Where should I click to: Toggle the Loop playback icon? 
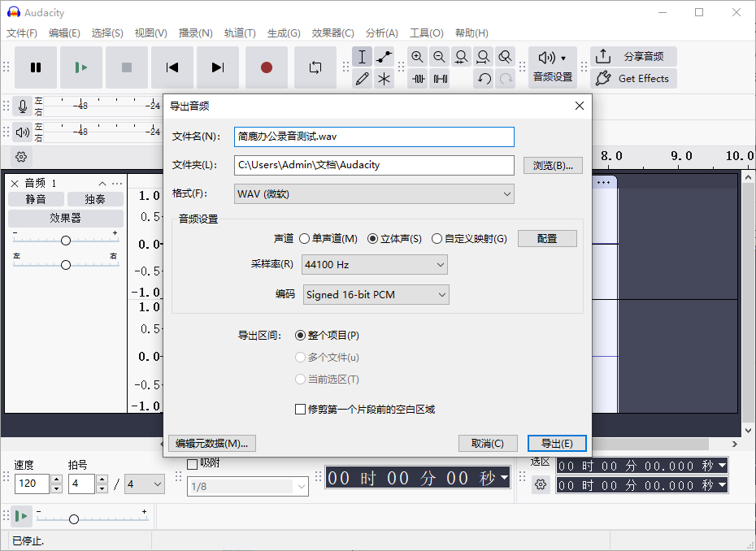[315, 67]
